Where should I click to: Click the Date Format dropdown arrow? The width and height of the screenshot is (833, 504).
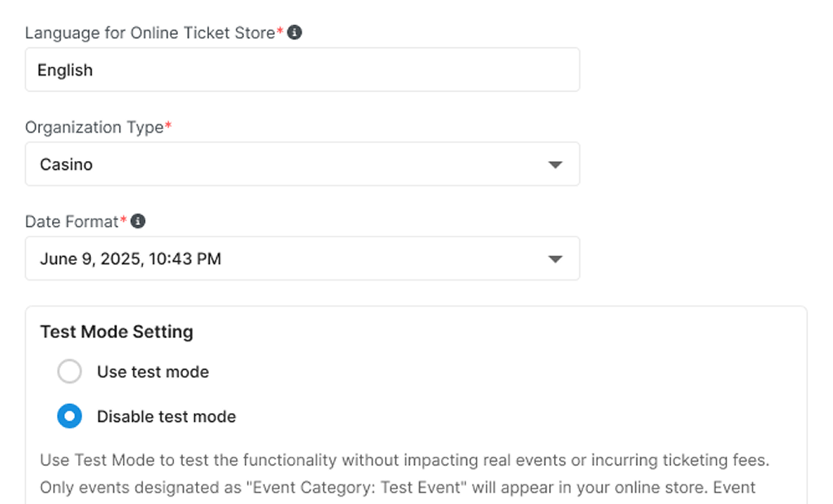coord(555,259)
